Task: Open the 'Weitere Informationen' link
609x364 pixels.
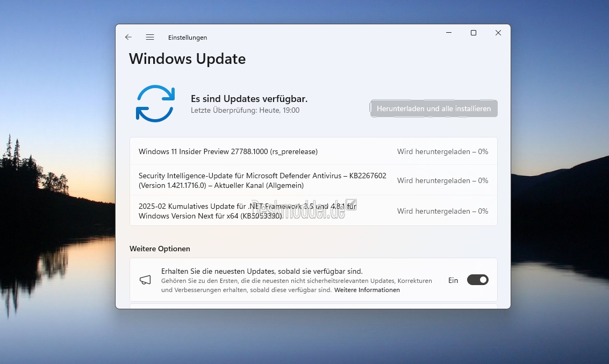Action: 367,290
